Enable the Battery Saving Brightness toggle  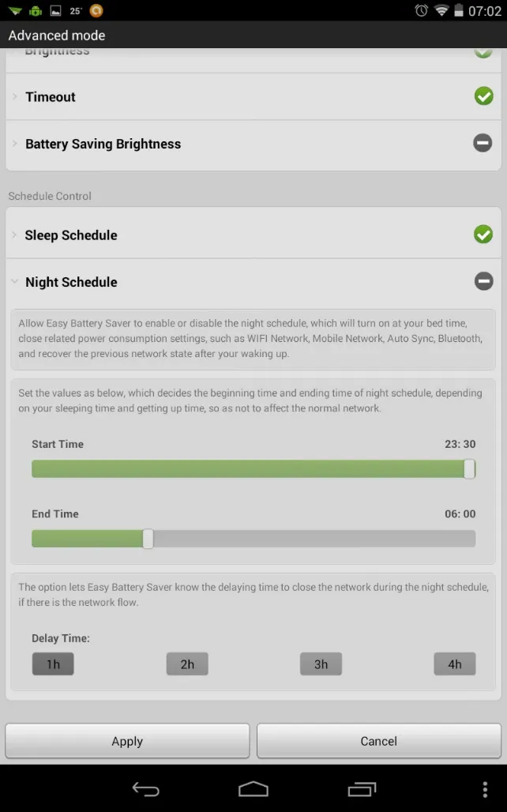tap(483, 143)
